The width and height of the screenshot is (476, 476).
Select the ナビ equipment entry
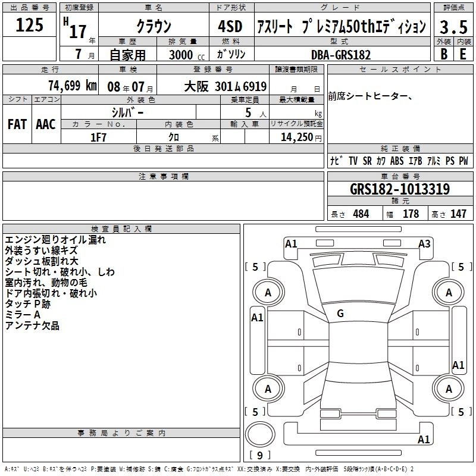point(337,161)
